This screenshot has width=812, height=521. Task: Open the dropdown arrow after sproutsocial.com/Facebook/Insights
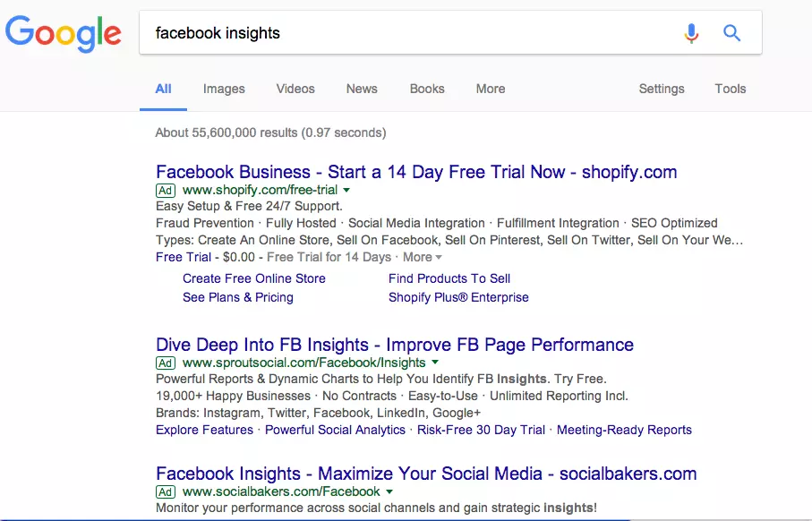click(x=435, y=363)
